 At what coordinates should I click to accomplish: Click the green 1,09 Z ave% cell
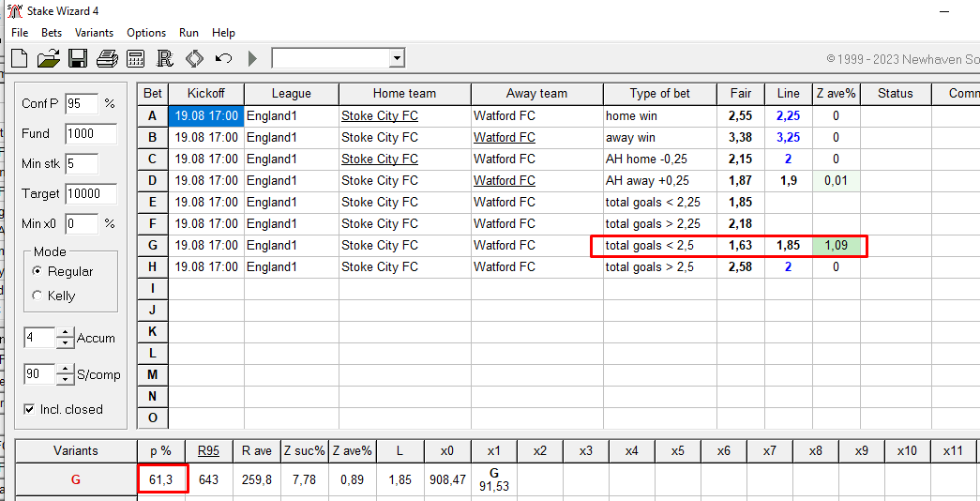837,246
